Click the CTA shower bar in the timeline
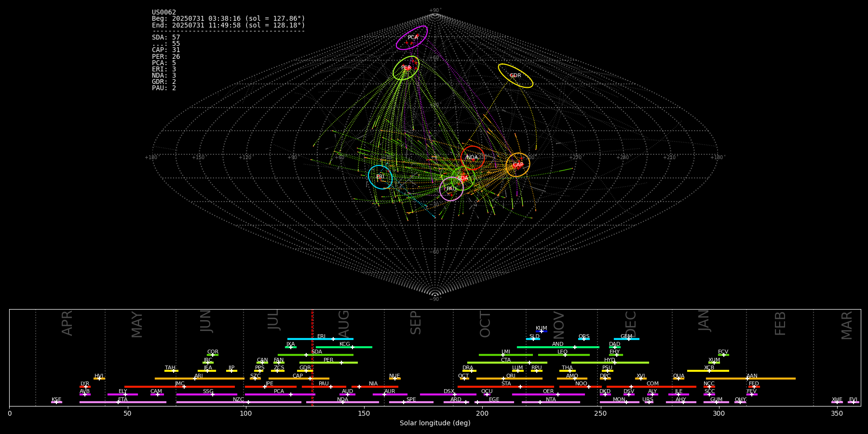868x434 pixels. pyautogui.click(x=507, y=363)
